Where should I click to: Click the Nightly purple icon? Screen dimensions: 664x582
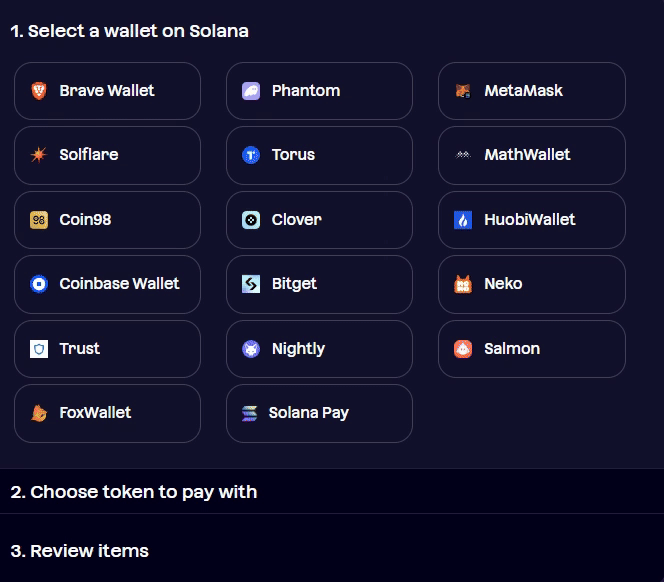point(251,349)
